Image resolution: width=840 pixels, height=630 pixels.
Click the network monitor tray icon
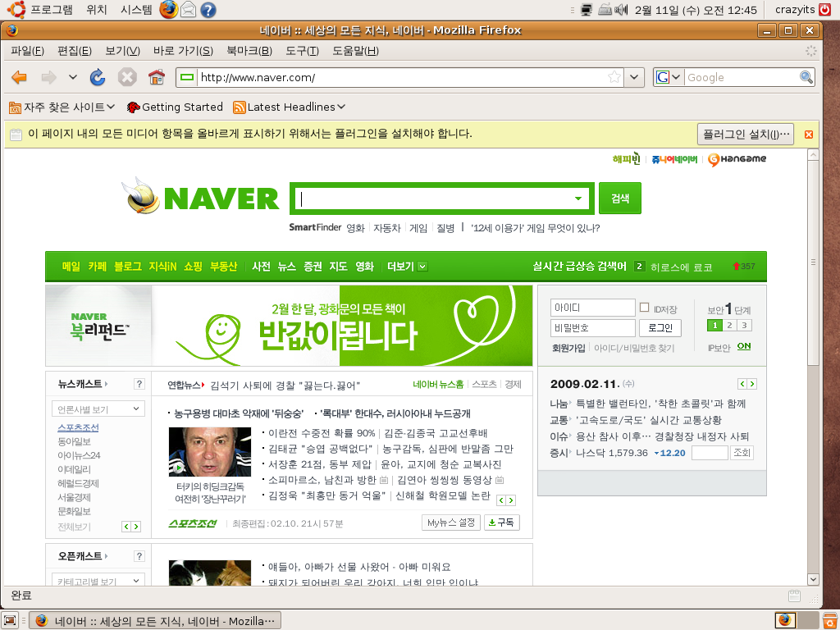pyautogui.click(x=587, y=10)
